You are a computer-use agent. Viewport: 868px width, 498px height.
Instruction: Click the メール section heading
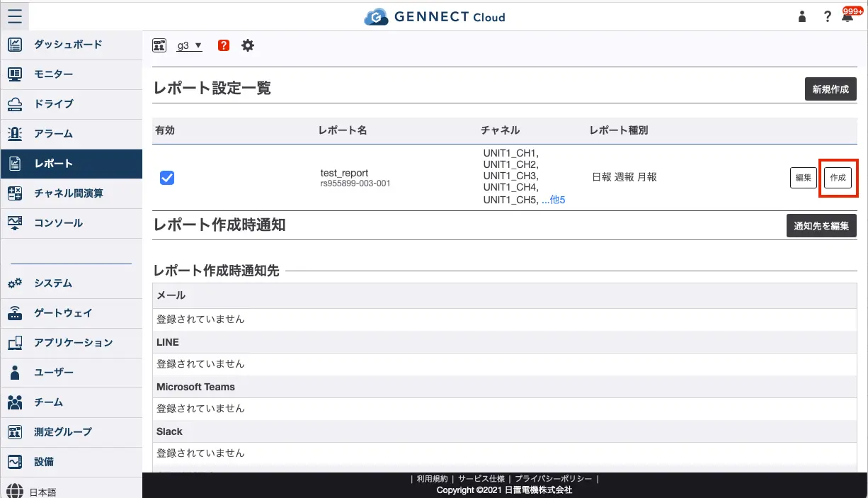(x=171, y=295)
